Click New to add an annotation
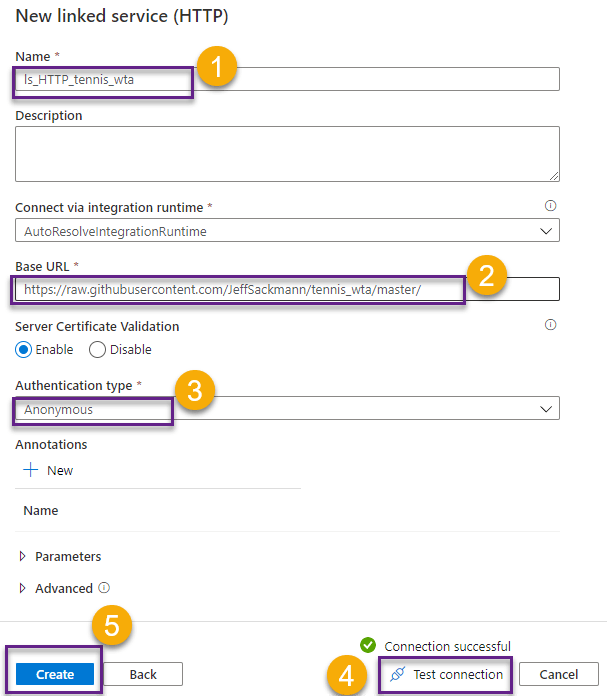The image size is (607, 696). coord(59,470)
